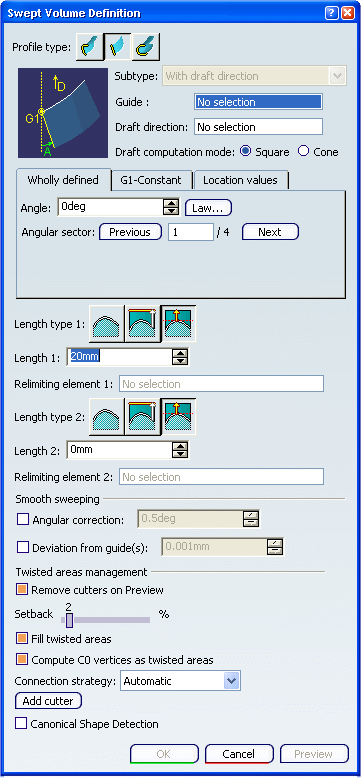361x778 pixels.
Task: Select Cone draft computation mode
Action: (303, 151)
